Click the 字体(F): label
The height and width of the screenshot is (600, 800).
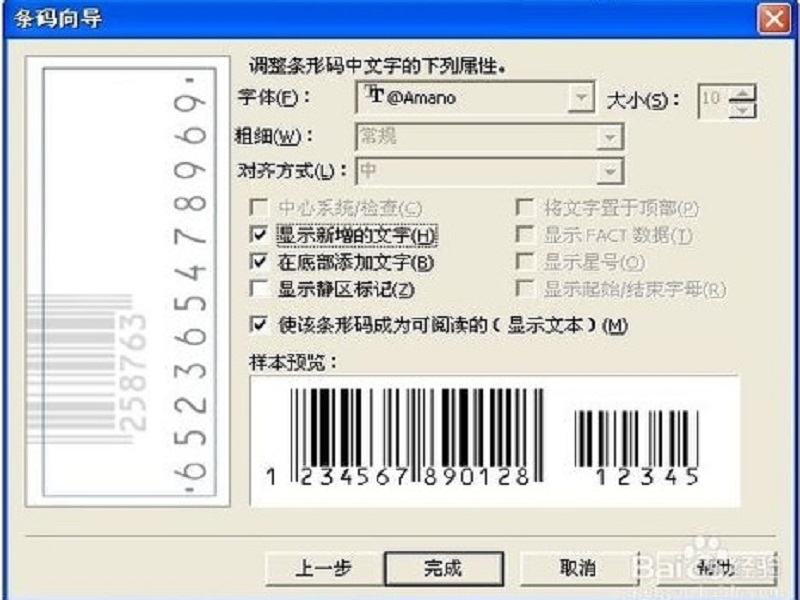pyautogui.click(x=273, y=97)
